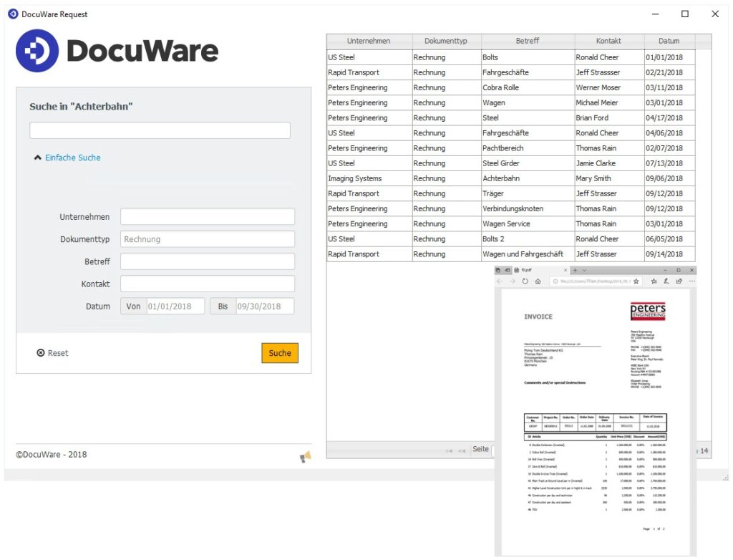Collapse the Einfache Suche section

click(x=67, y=158)
